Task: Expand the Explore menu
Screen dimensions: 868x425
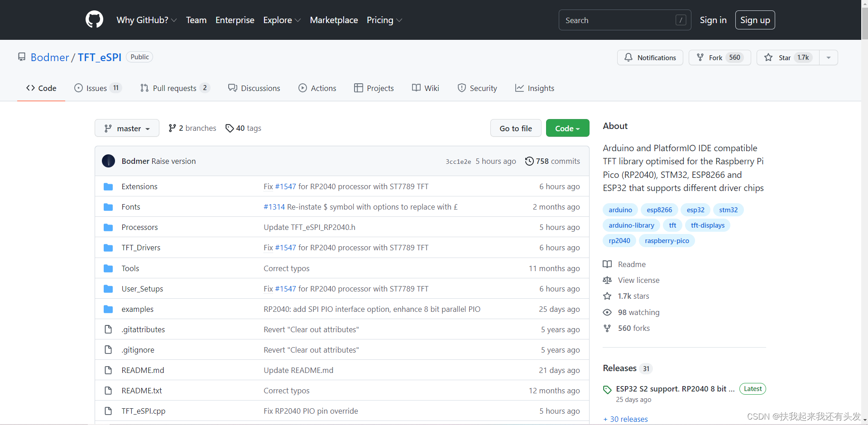Action: coord(282,20)
